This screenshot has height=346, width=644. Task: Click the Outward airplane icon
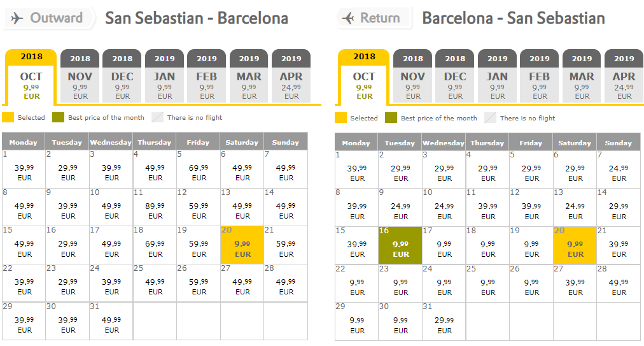point(17,18)
